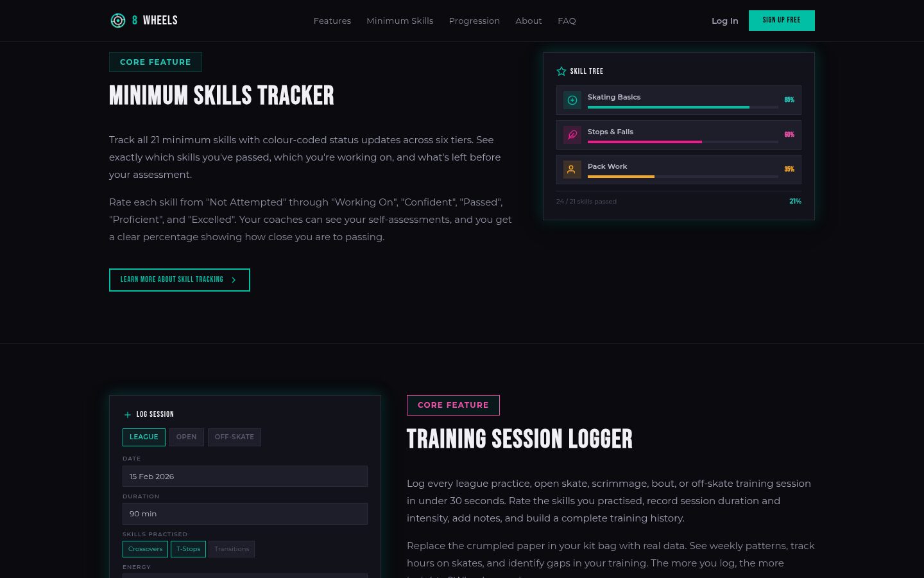Open the Progression nav item
This screenshot has width=924, height=578.
pyautogui.click(x=474, y=21)
